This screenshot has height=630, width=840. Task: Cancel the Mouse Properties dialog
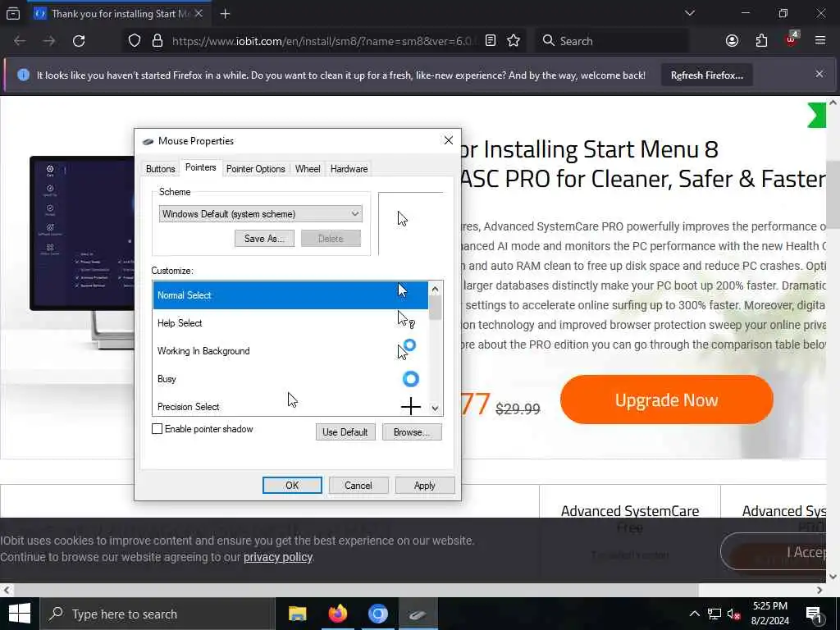pyautogui.click(x=358, y=486)
